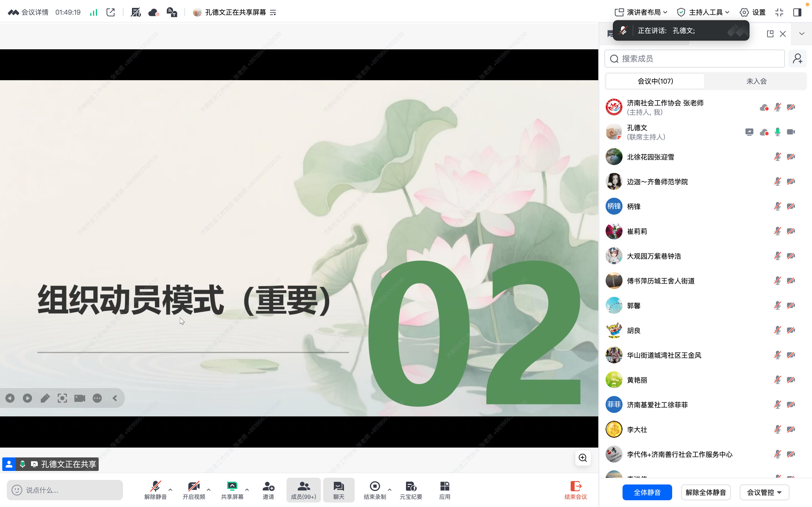Mute 孔德文's active microphone in member list
This screenshot has height=507, width=812.
(x=777, y=132)
